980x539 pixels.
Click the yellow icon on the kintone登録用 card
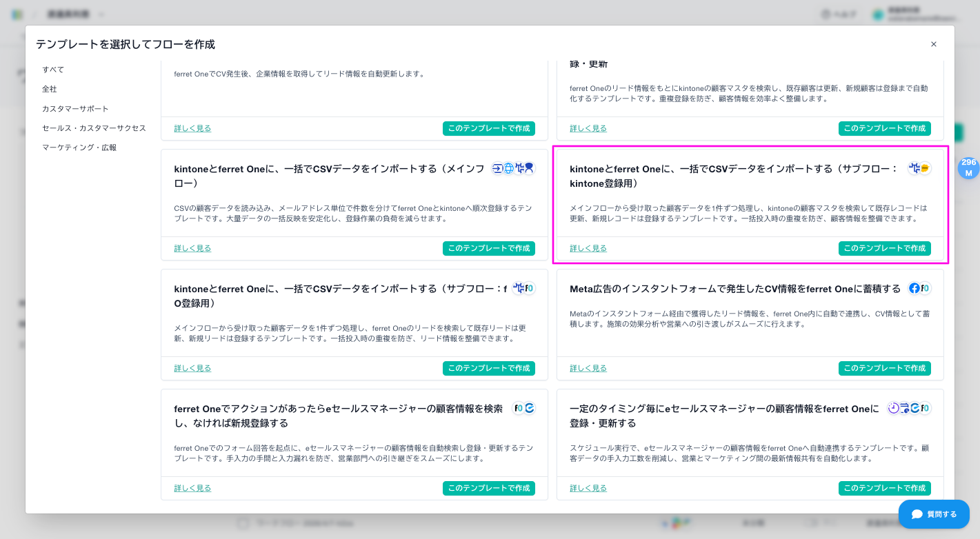[x=925, y=168]
